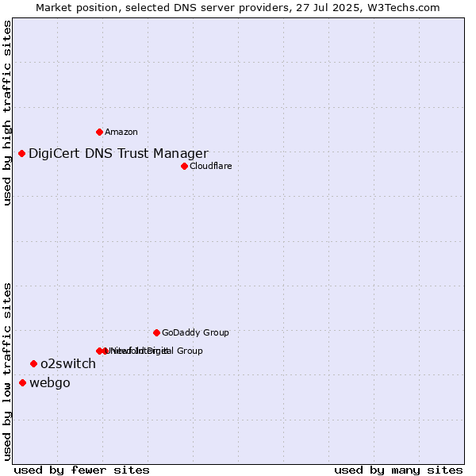
Task: Click the webgo label text
Action: coord(50,383)
